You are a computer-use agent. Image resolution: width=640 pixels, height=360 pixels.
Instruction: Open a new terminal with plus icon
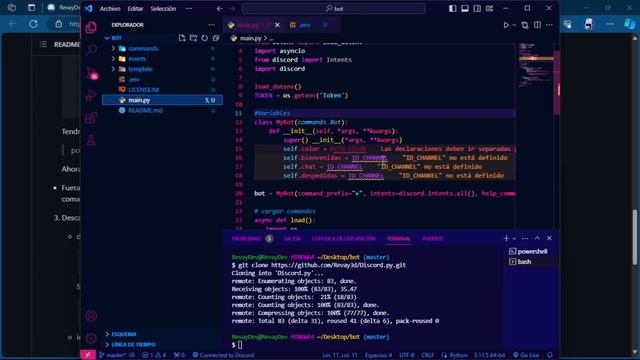tap(506, 238)
